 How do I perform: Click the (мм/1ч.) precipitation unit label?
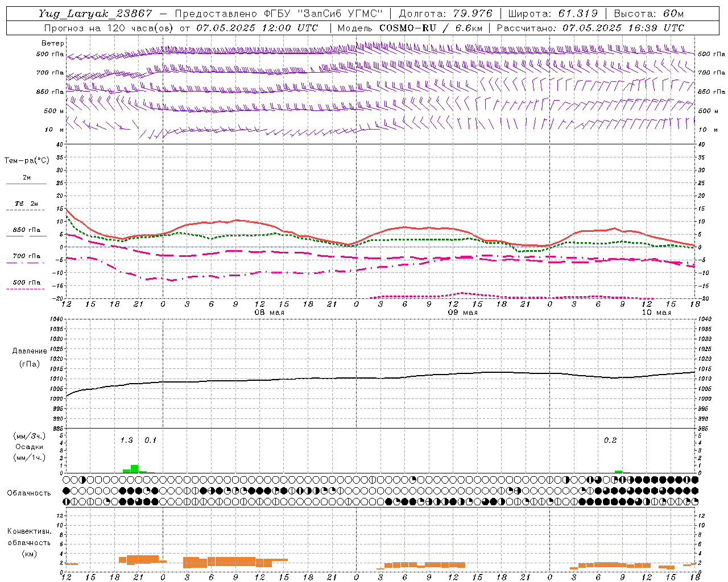pos(29,458)
